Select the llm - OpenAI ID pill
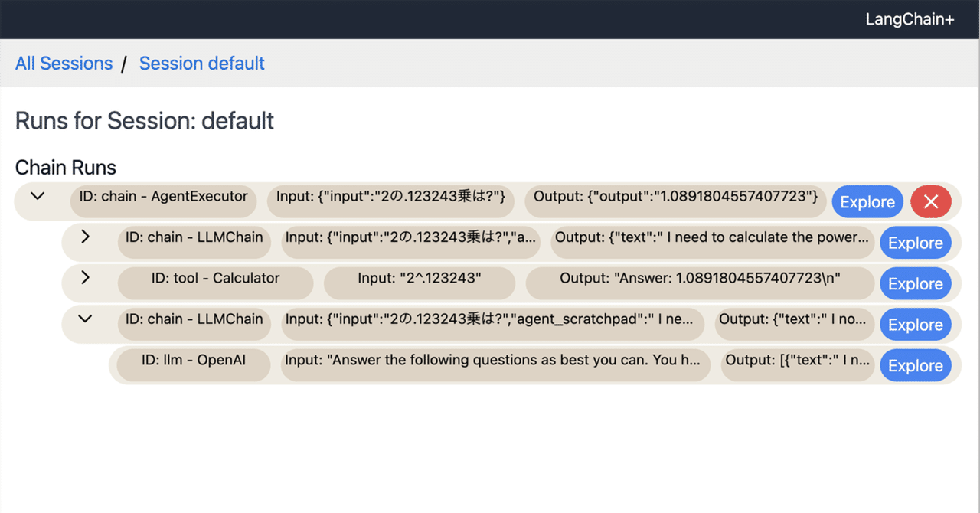The width and height of the screenshot is (980, 513). click(x=191, y=365)
